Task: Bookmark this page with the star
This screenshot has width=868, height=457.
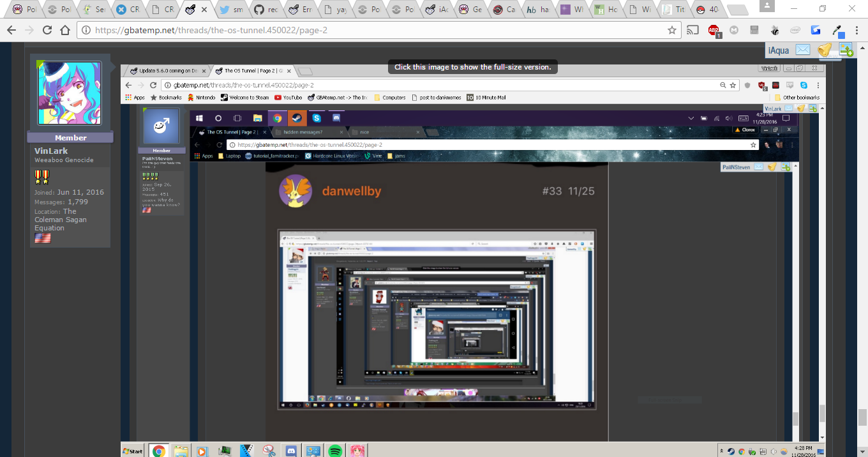Action: click(671, 30)
